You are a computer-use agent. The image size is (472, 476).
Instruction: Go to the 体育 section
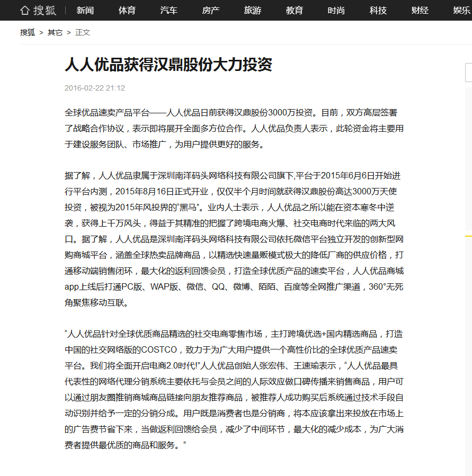127,10
